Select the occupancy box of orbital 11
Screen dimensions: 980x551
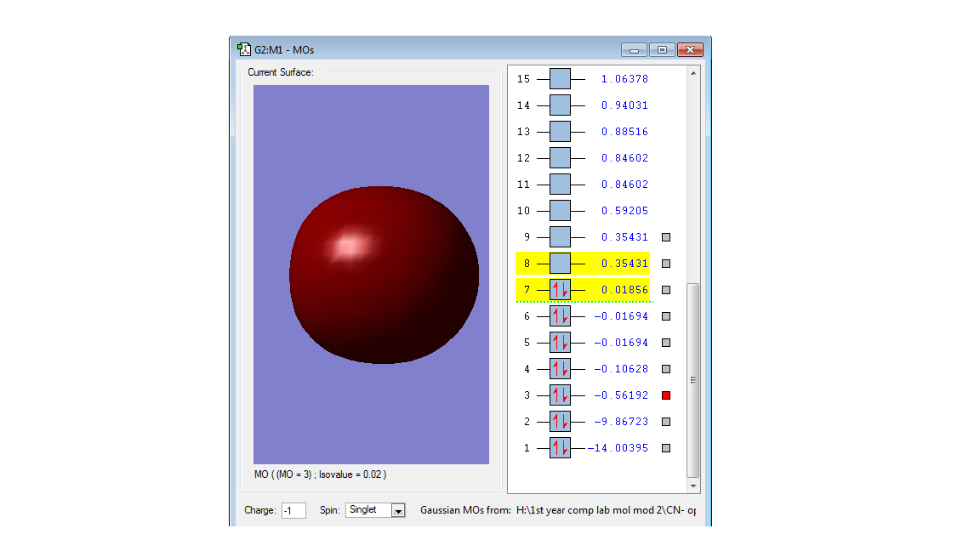[560, 185]
